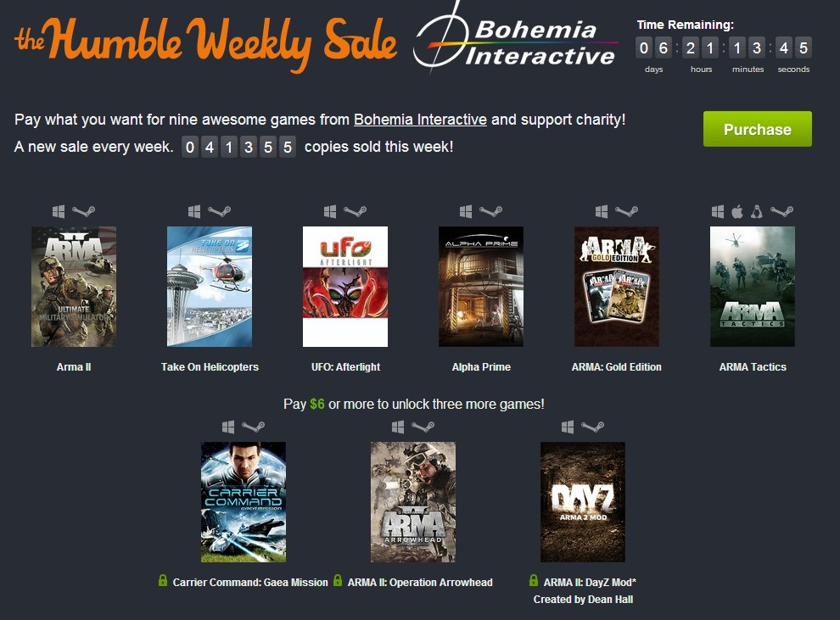Click the ARMA: Gold Edition title
Viewport: 840px width, 620px height.
tap(617, 366)
